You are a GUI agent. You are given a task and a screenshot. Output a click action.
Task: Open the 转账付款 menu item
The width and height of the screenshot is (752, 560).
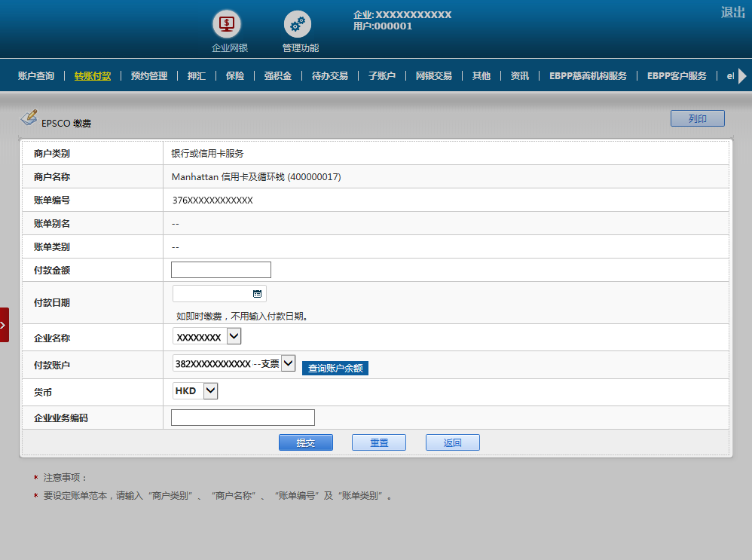[93, 76]
